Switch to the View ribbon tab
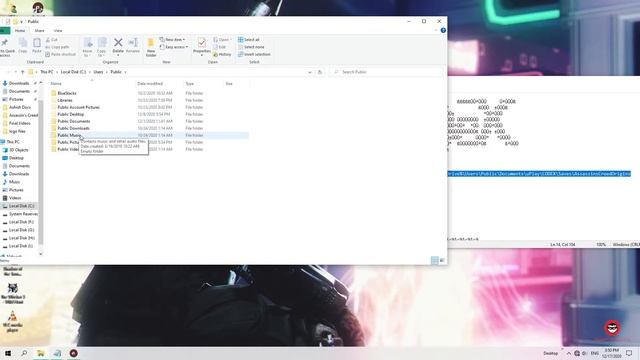The width and height of the screenshot is (640, 360). pyautogui.click(x=58, y=31)
